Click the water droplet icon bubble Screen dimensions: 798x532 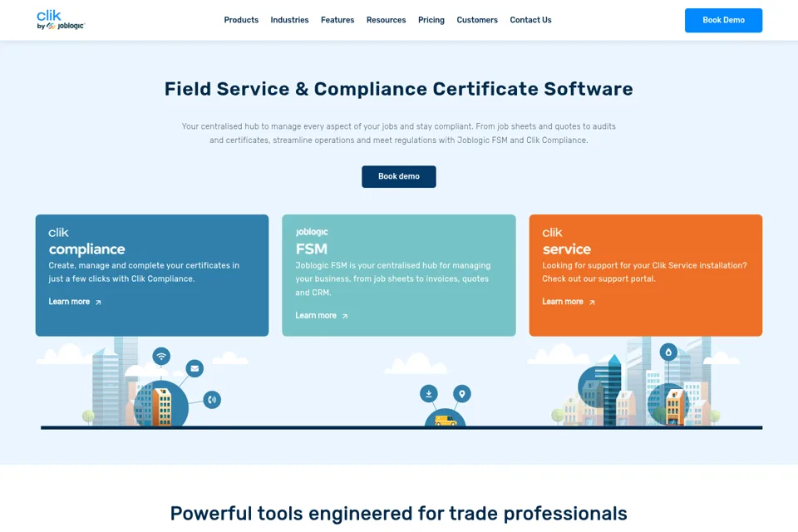(x=668, y=352)
